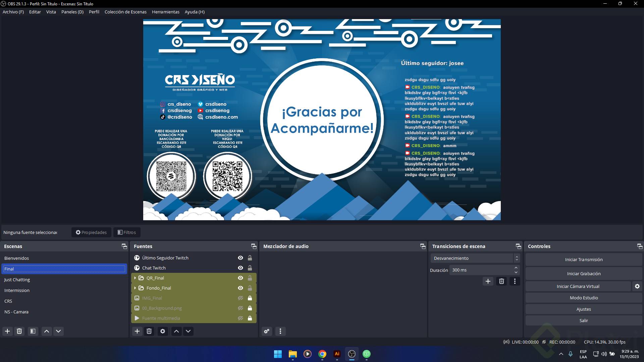The image size is (644, 362).
Task: Add a new source with plus icon
Action: coord(137,331)
